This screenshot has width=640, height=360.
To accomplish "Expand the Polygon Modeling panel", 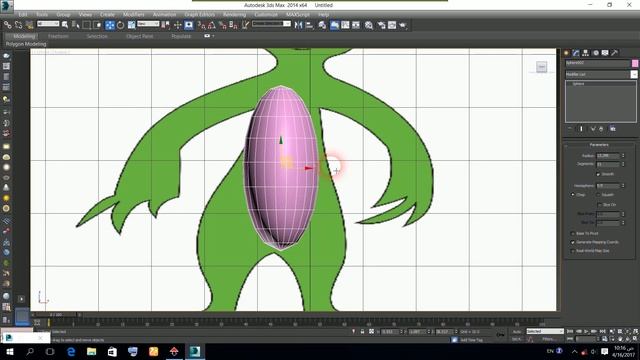I will coord(26,44).
